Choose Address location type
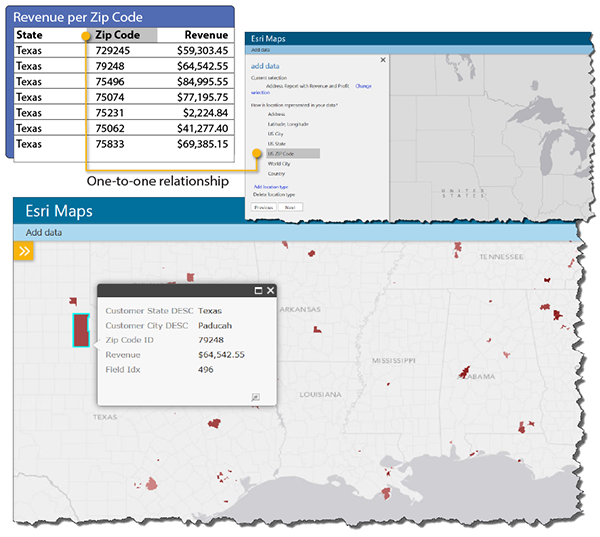This screenshot has width=600, height=537. click(276, 114)
